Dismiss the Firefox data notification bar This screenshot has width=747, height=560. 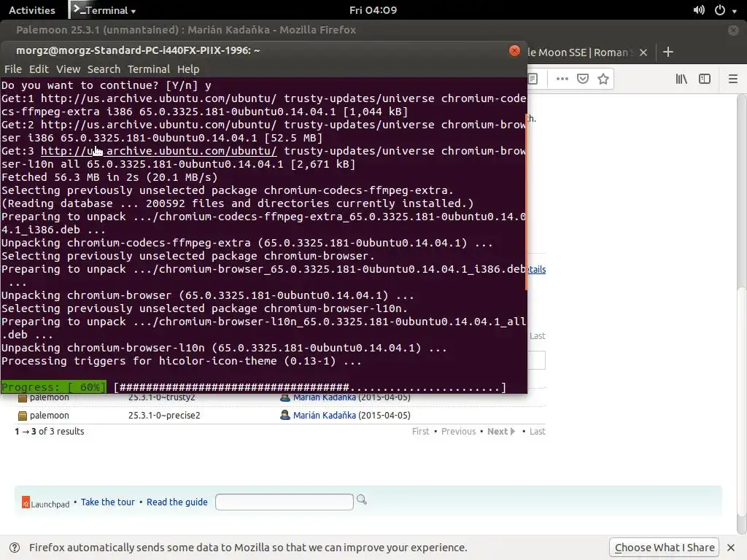731,548
